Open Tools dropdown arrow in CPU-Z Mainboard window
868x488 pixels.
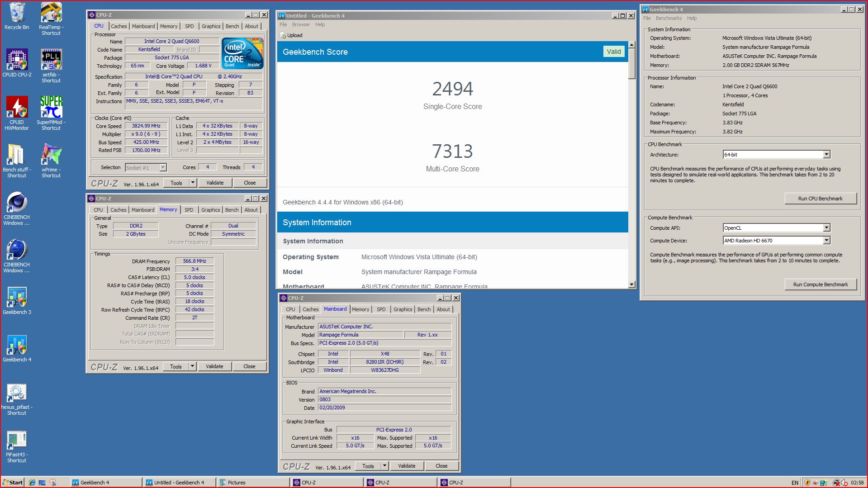tap(384, 466)
